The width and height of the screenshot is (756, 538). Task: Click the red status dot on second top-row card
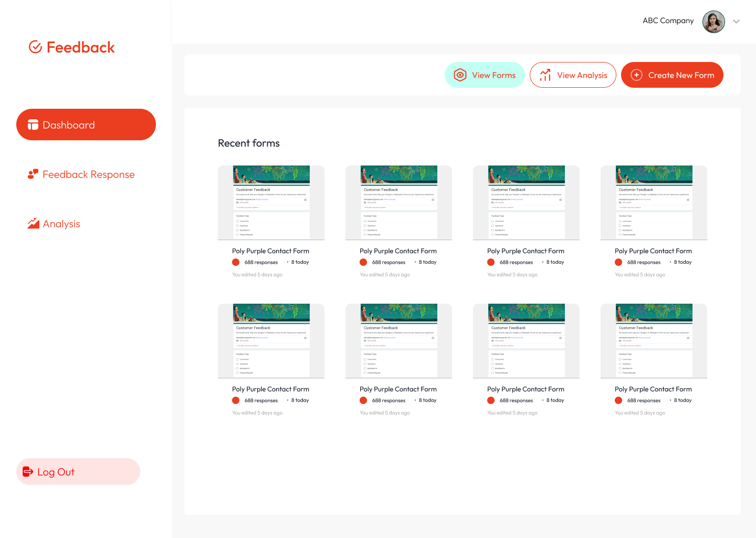point(363,262)
